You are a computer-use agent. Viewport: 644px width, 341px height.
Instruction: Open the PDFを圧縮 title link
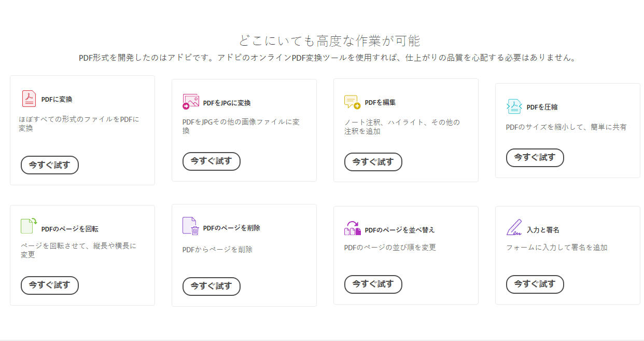(542, 107)
